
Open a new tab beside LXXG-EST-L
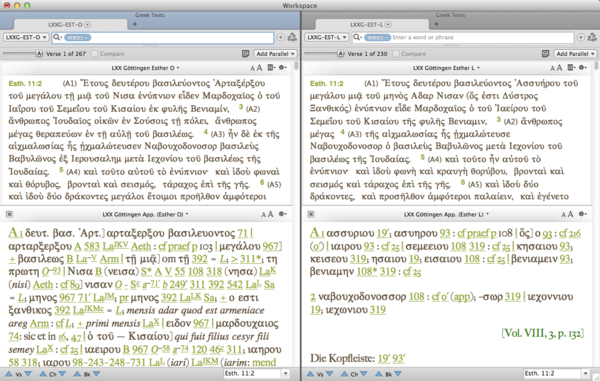pos(436,24)
